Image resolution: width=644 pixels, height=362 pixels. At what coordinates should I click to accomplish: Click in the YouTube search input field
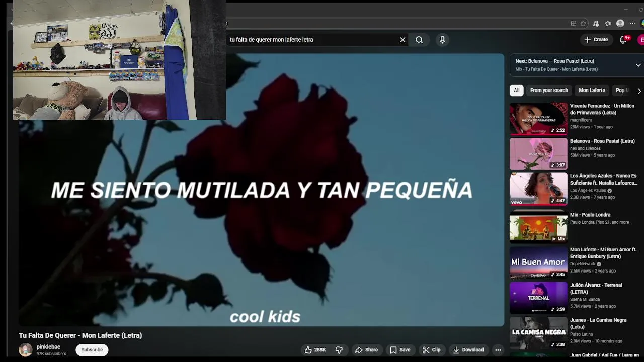click(x=312, y=40)
